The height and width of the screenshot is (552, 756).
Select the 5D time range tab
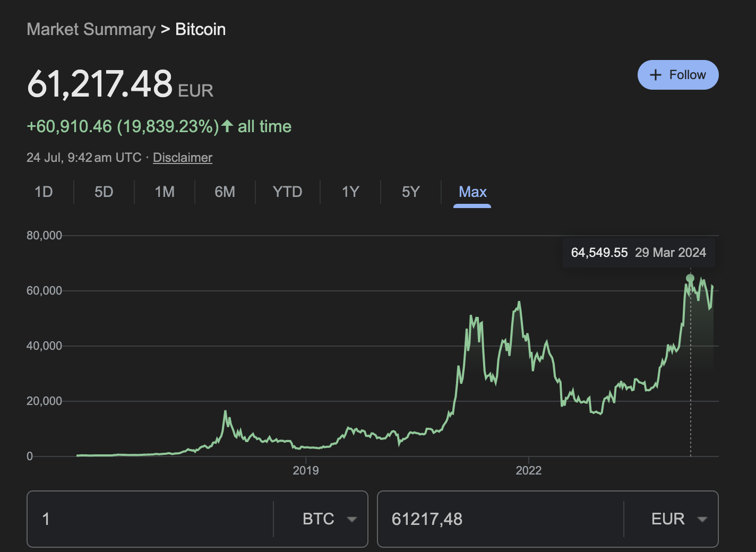pos(104,192)
